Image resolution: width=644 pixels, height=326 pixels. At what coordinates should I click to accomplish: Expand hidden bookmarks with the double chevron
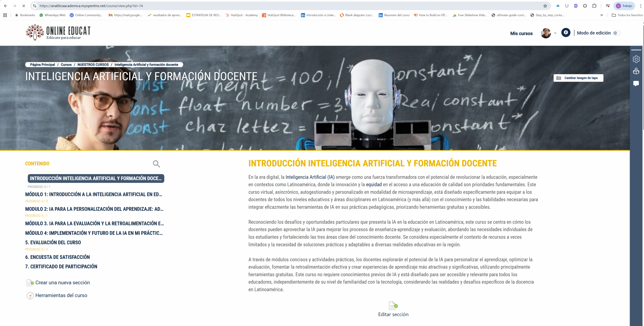[602, 15]
